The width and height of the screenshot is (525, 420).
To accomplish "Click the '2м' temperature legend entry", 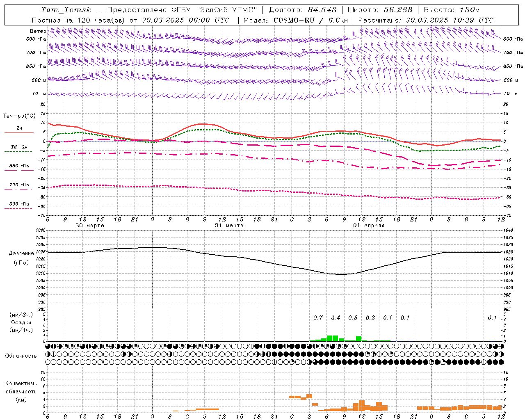I will [x=19, y=128].
